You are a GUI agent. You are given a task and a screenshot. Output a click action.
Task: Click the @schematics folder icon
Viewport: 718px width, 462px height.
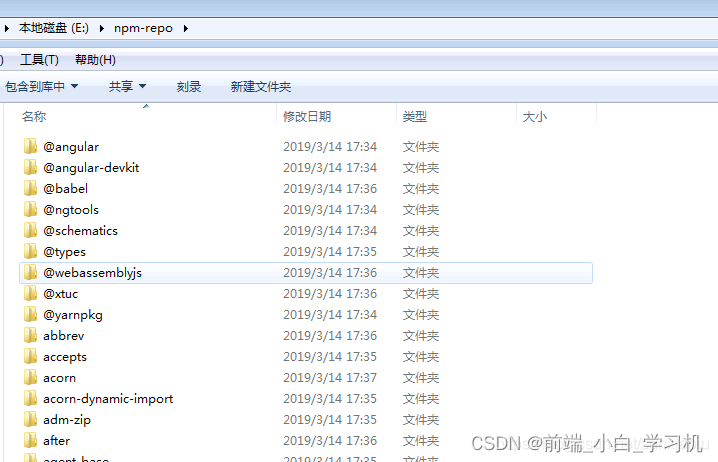click(x=30, y=231)
